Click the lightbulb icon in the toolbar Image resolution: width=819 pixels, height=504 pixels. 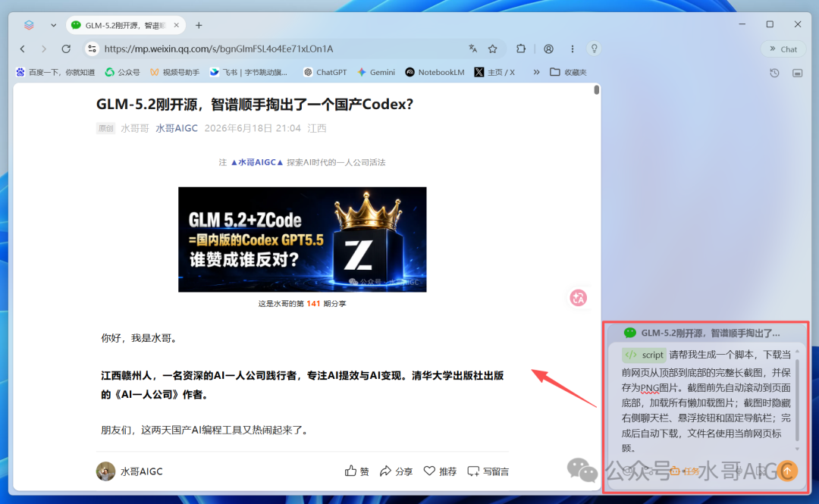point(594,49)
